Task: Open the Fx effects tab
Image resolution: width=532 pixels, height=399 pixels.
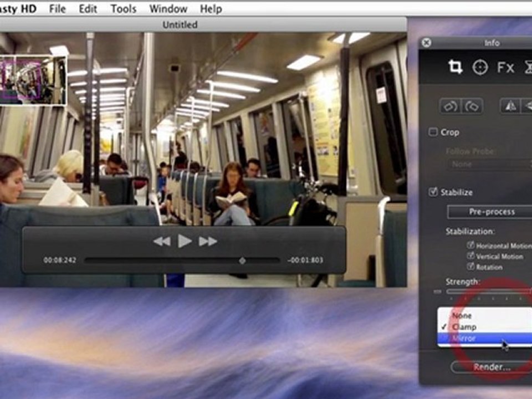Action: coord(505,68)
